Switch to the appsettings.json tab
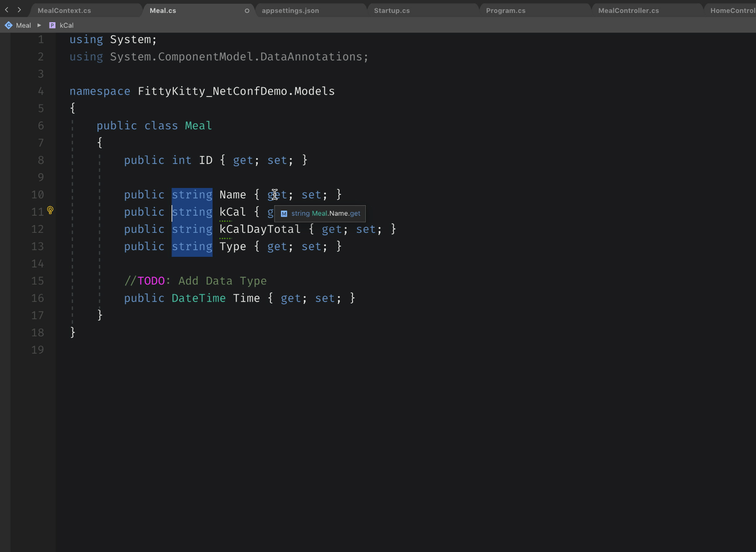The image size is (756, 552). [290, 11]
